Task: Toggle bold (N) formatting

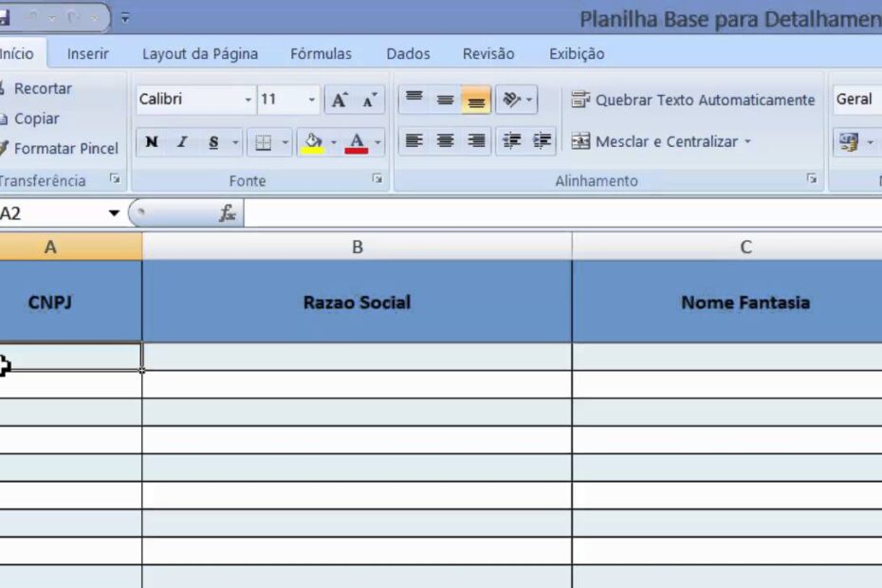Action: click(151, 142)
